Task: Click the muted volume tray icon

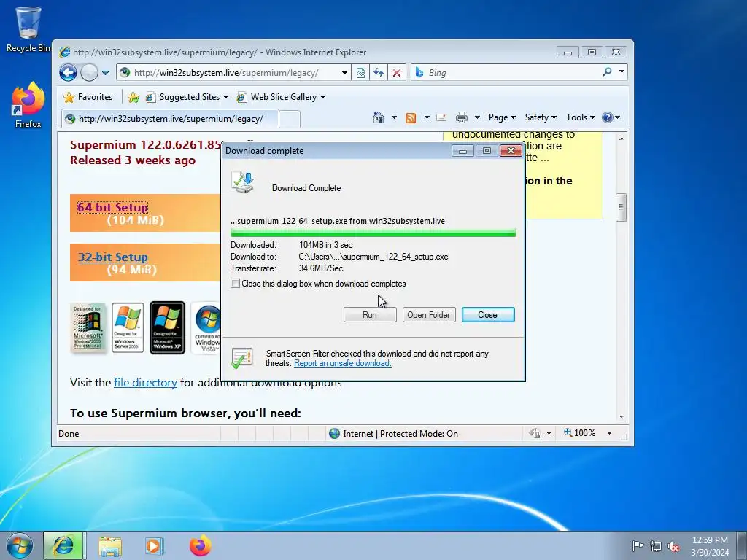Action: click(x=673, y=547)
